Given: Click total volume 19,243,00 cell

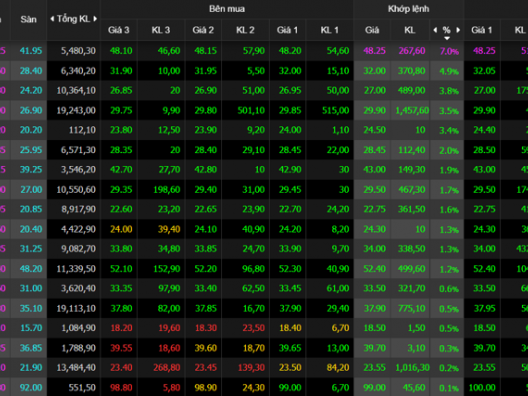Looking at the screenshot, I should coord(76,110).
